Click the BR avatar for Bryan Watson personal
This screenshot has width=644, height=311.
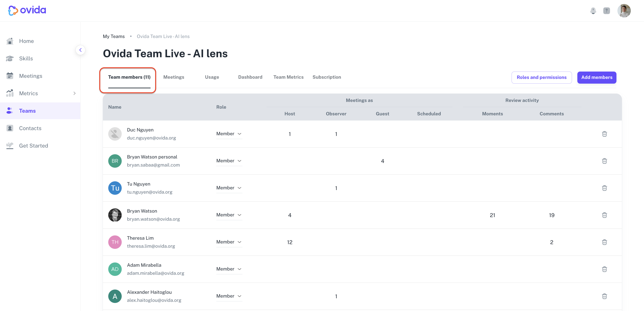pos(115,161)
